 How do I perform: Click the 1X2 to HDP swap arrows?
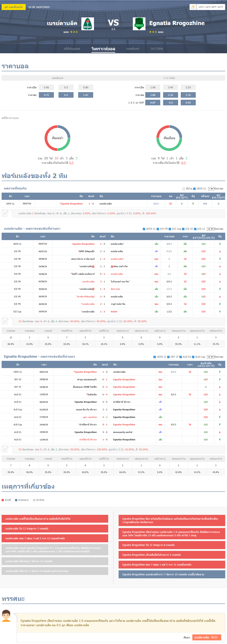[137, 103]
